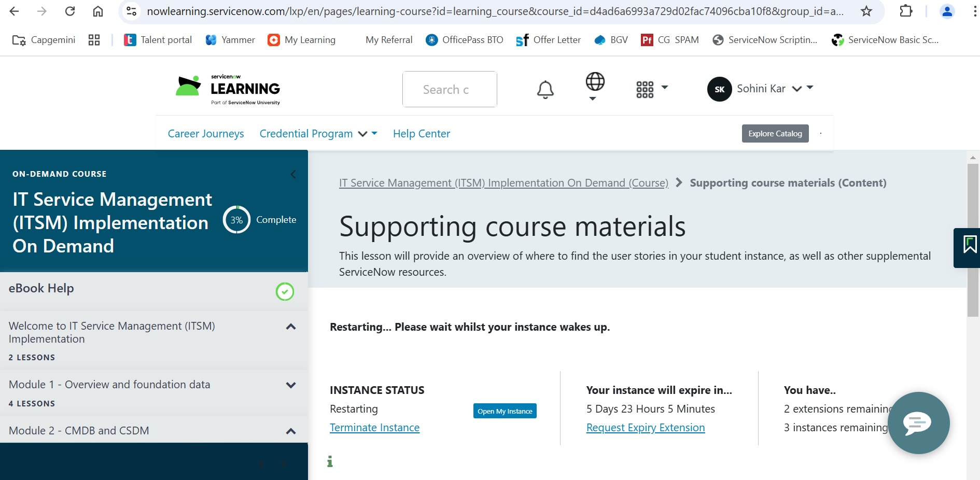
Task: Click the info icon below instance status
Action: pyautogui.click(x=330, y=461)
